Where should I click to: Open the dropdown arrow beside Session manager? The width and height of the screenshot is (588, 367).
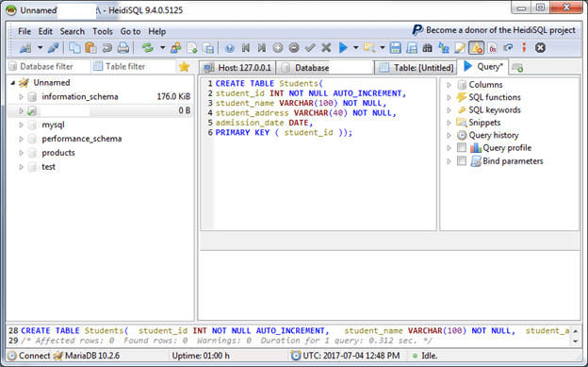pos(40,48)
